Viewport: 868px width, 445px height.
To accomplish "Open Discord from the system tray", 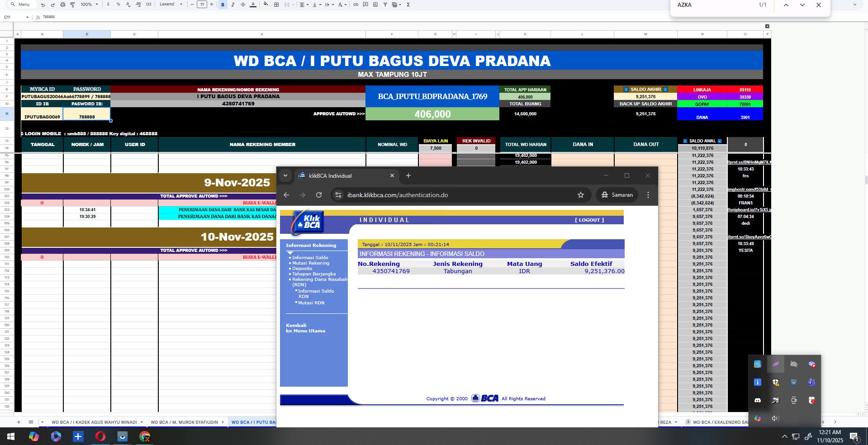I will click(x=758, y=400).
